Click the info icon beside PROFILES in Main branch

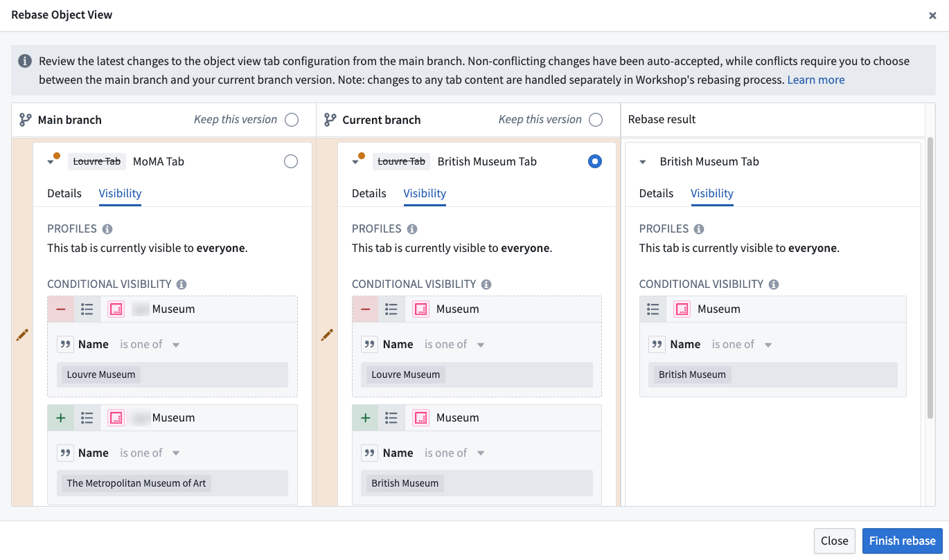pos(107,229)
